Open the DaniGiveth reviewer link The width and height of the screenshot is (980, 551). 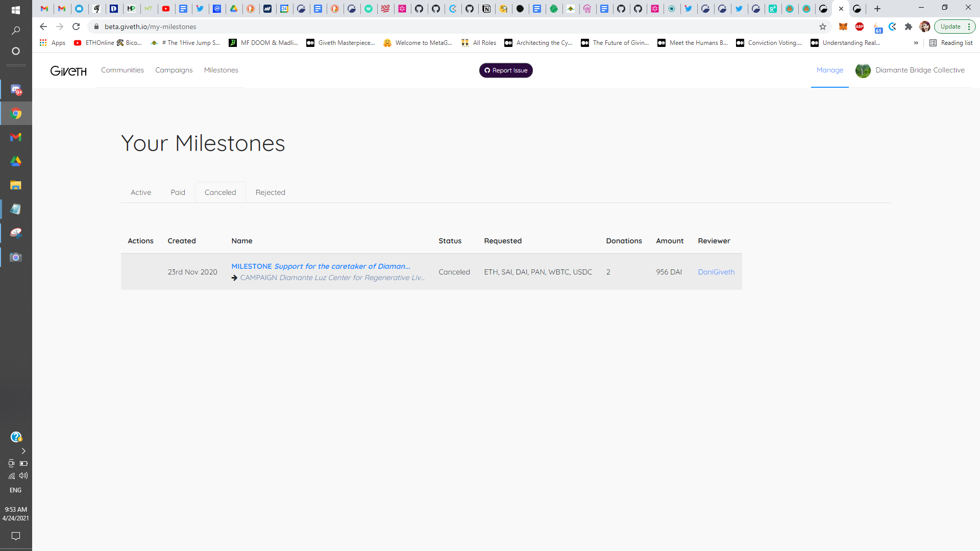[716, 272]
